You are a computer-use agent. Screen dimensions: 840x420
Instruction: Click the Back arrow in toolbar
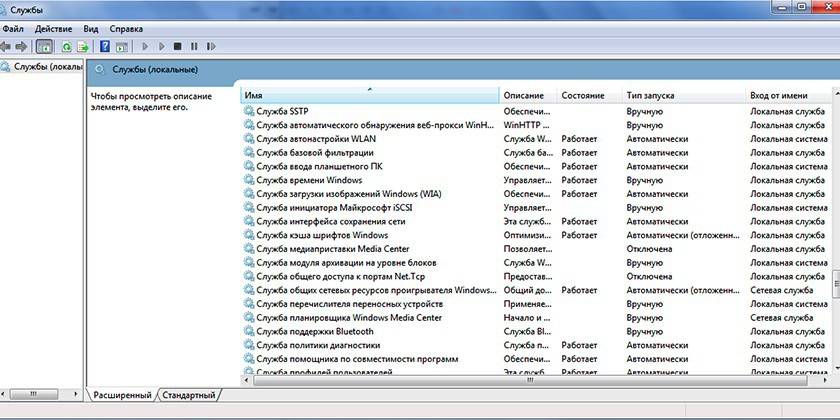click(x=7, y=46)
